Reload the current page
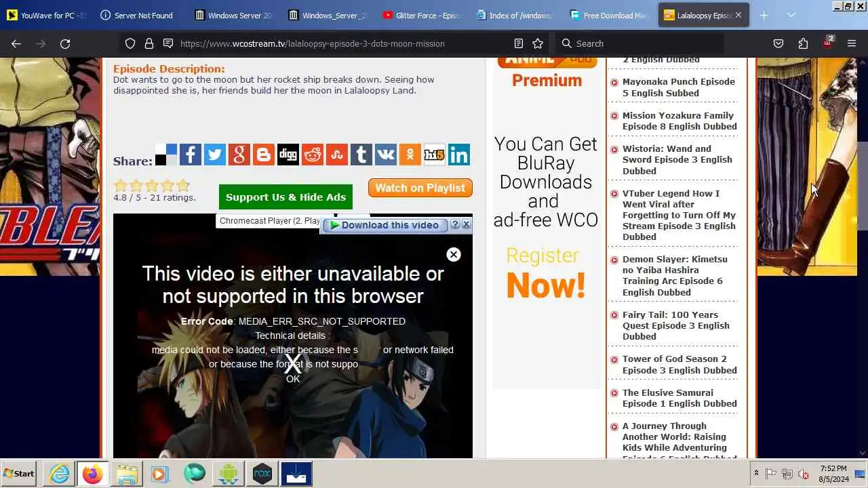This screenshot has width=868, height=488. click(x=65, y=43)
